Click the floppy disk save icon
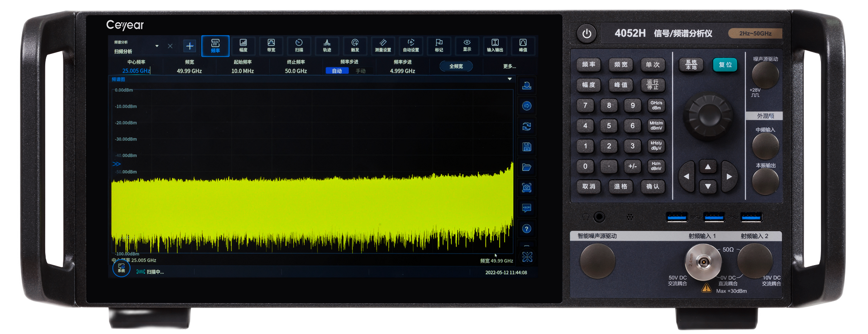The height and width of the screenshot is (334, 868). pyautogui.click(x=526, y=147)
